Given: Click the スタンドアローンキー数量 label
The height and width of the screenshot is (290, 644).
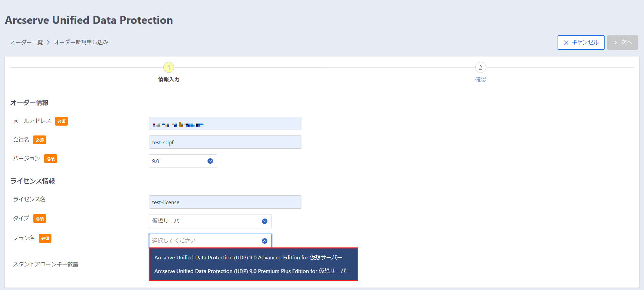Looking at the screenshot, I should (46, 264).
